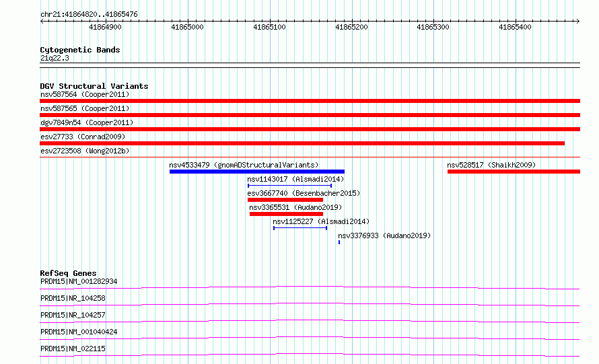Open variant esv2723508 (Wong2012b) label

[85, 151]
